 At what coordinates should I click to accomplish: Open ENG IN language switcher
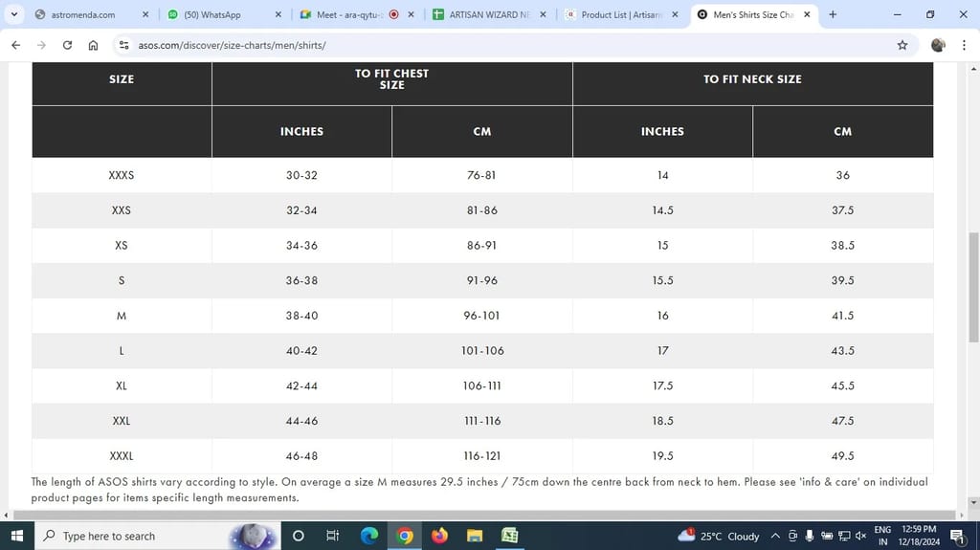[x=882, y=536]
